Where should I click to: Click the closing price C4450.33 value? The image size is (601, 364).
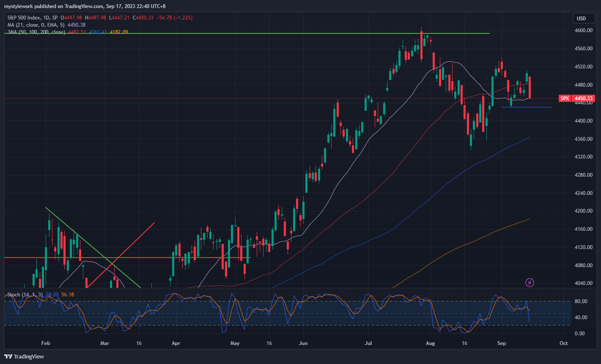(143, 18)
